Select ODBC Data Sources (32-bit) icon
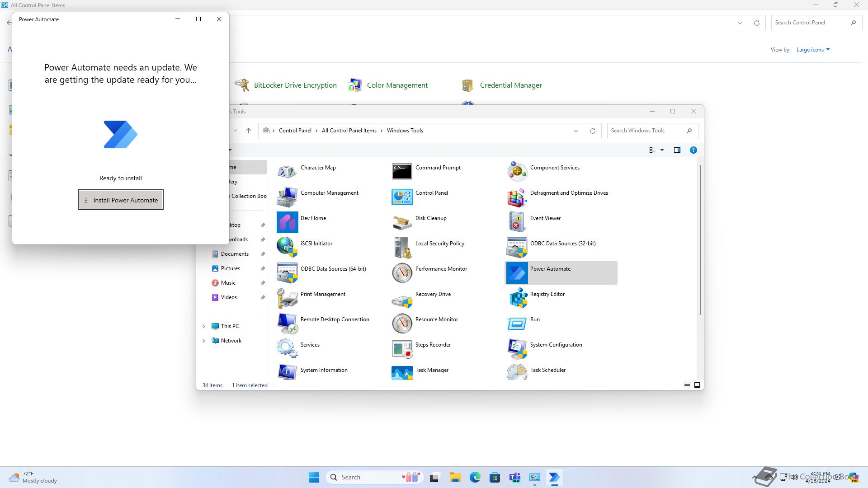 click(517, 247)
